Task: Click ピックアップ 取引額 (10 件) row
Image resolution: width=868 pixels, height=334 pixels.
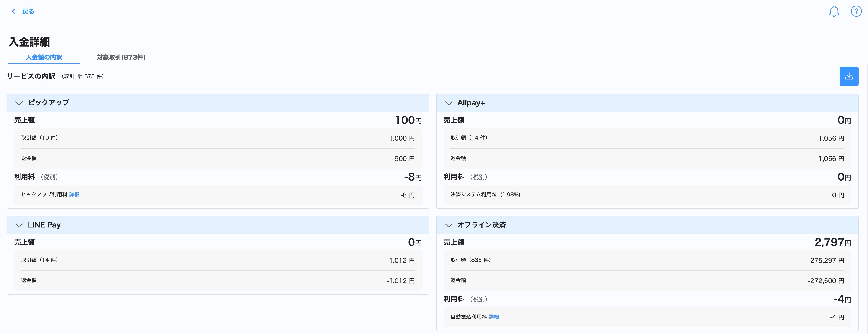Action: click(x=39, y=138)
